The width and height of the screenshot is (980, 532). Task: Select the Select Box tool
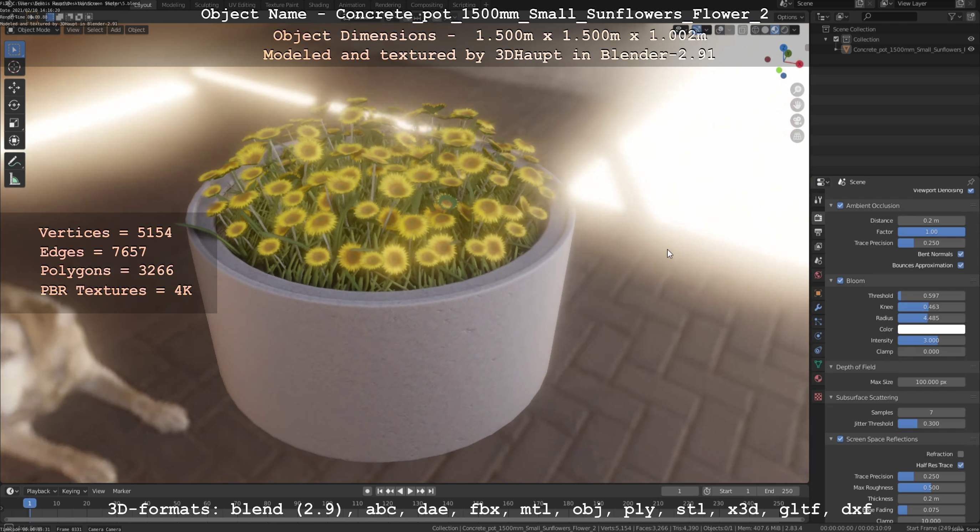pos(15,50)
